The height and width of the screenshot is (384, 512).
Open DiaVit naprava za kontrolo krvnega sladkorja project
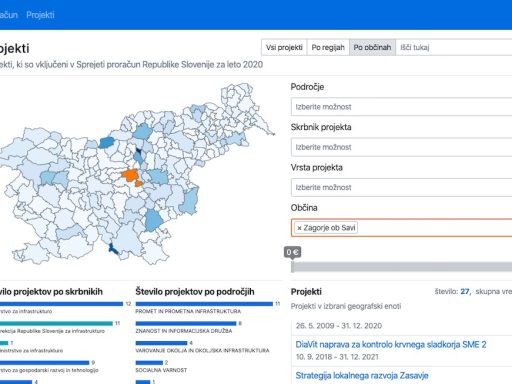(x=391, y=344)
